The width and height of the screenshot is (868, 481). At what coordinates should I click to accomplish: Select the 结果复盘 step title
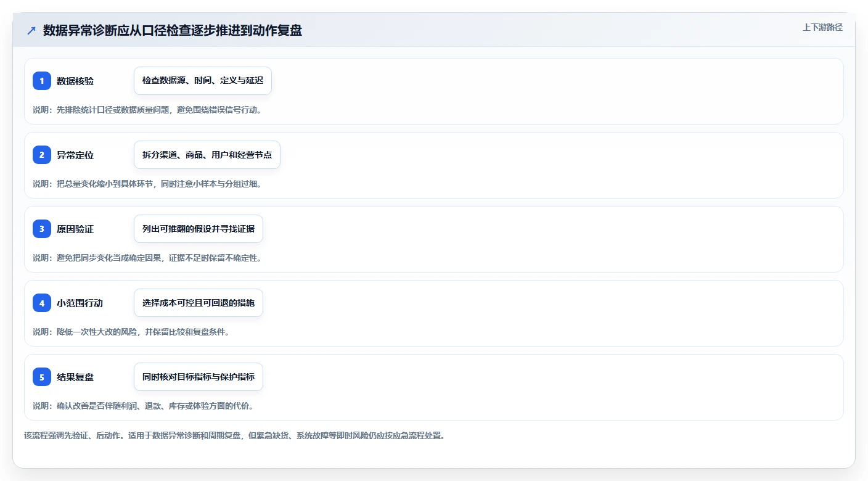(75, 377)
